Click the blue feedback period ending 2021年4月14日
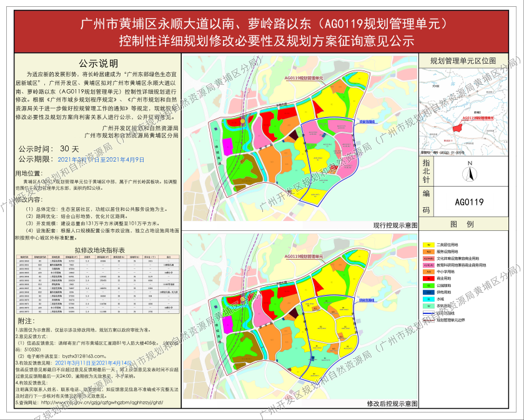 pos(94,363)
